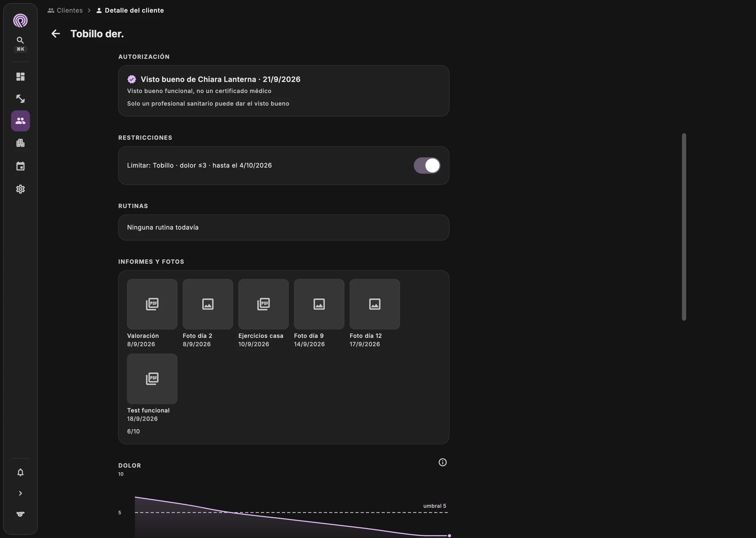Open the calendar icon in sidebar
The width and height of the screenshot is (756, 538).
[x=20, y=166]
